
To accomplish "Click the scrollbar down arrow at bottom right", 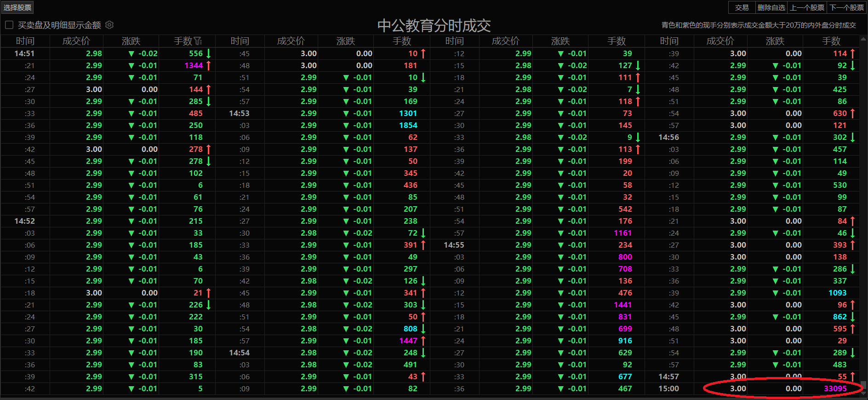I will (x=864, y=393).
